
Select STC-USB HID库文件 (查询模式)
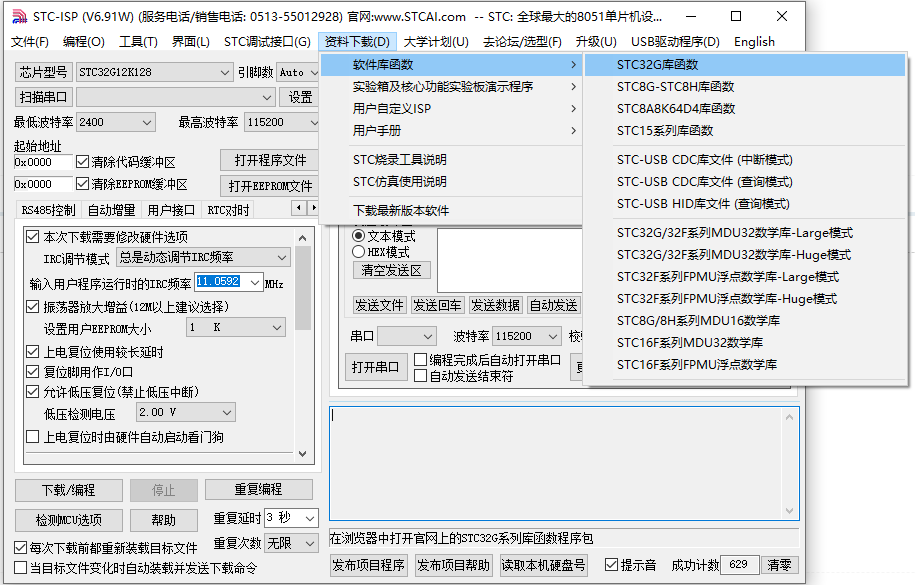(x=745, y=204)
